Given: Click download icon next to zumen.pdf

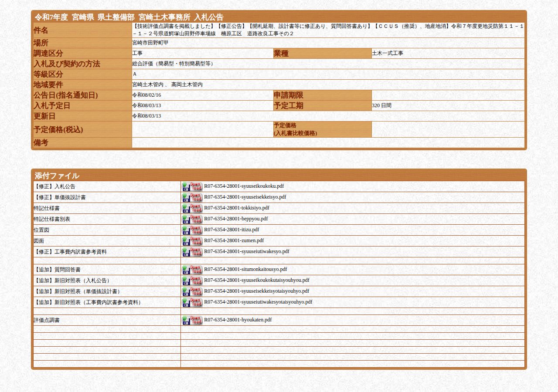Looking at the screenshot, I should coord(192,241).
